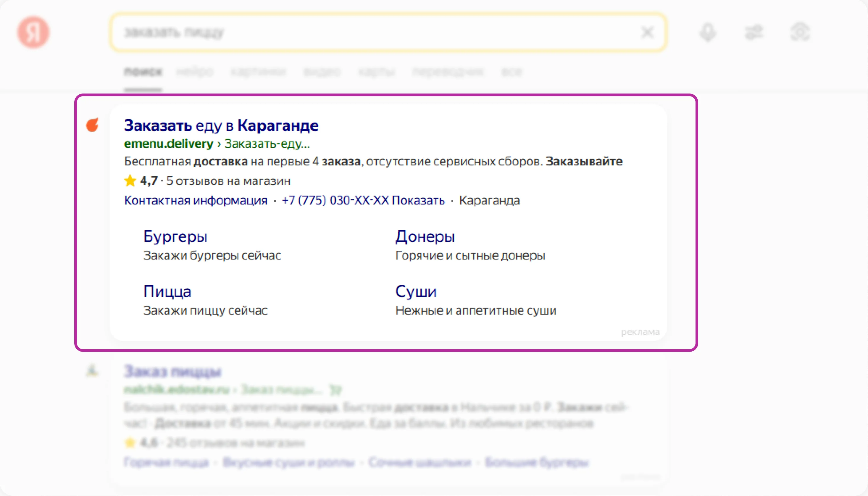Click the Большие бургеры sitelink
The width and height of the screenshot is (868, 496).
point(537,462)
